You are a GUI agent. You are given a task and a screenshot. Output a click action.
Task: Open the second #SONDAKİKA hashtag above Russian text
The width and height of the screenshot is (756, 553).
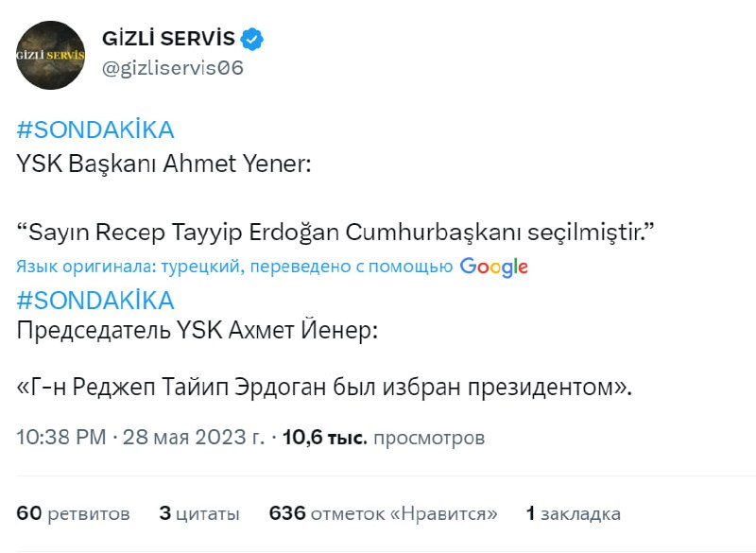tap(95, 301)
